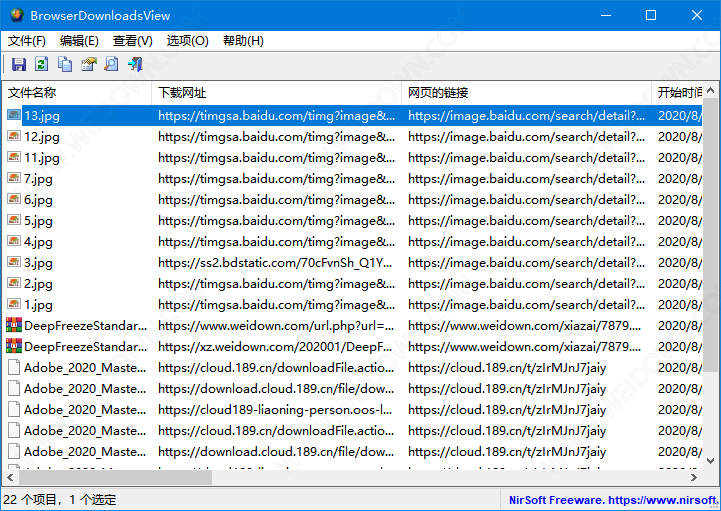The image size is (721, 511).
Task: Select the 5.jpg file row
Action: click(353, 221)
